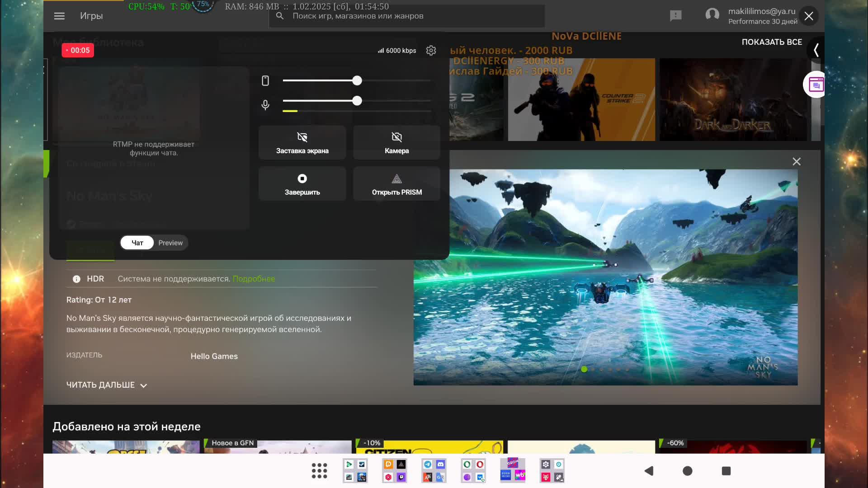Click Открыть PRISM button
This screenshot has height=488, width=868.
point(396,184)
